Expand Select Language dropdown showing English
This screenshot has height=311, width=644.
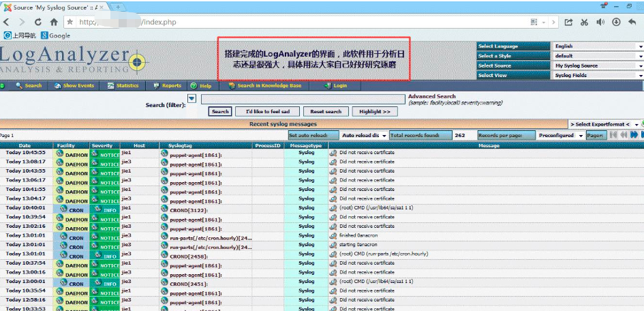pyautogui.click(x=598, y=46)
